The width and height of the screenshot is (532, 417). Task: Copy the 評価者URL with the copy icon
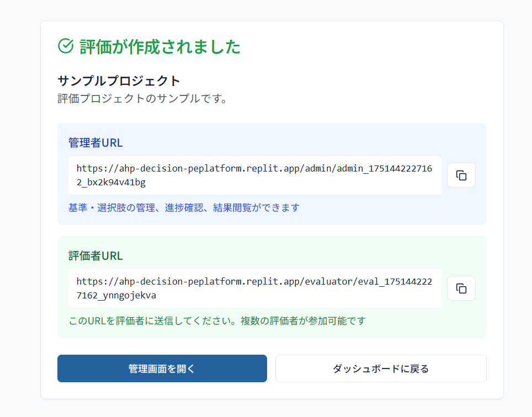pos(461,288)
